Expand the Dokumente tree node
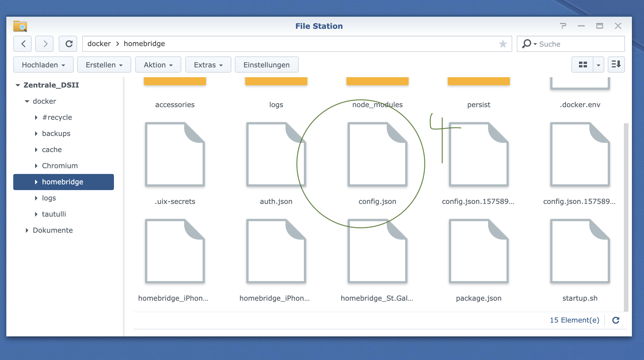Image resolution: width=644 pixels, height=360 pixels. [x=27, y=230]
